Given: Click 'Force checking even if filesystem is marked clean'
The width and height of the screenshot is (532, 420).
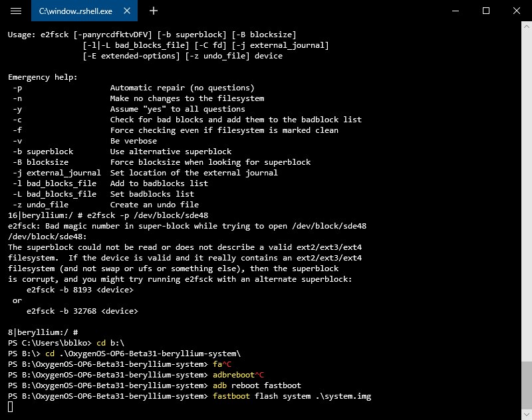Looking at the screenshot, I should click(224, 130).
